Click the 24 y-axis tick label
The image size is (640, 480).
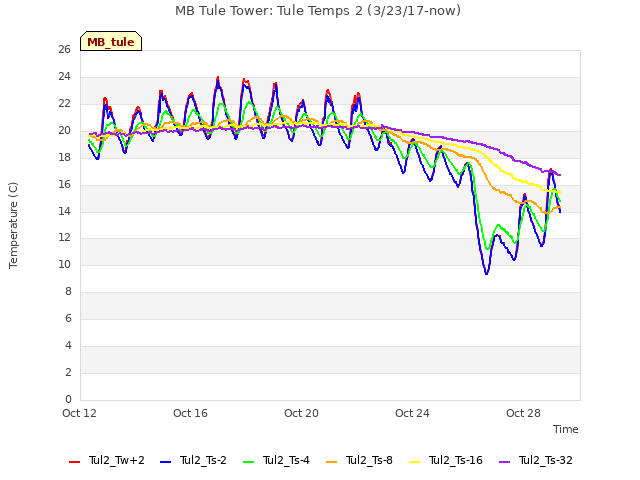(64, 77)
